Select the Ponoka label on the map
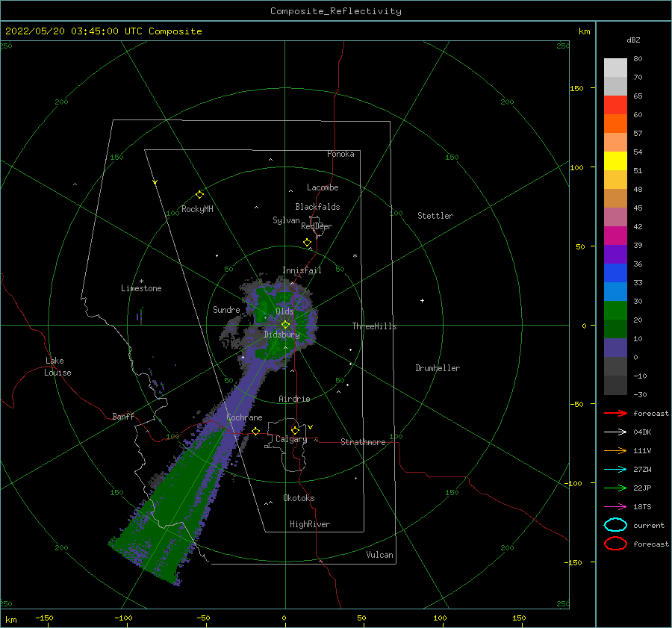 point(340,154)
